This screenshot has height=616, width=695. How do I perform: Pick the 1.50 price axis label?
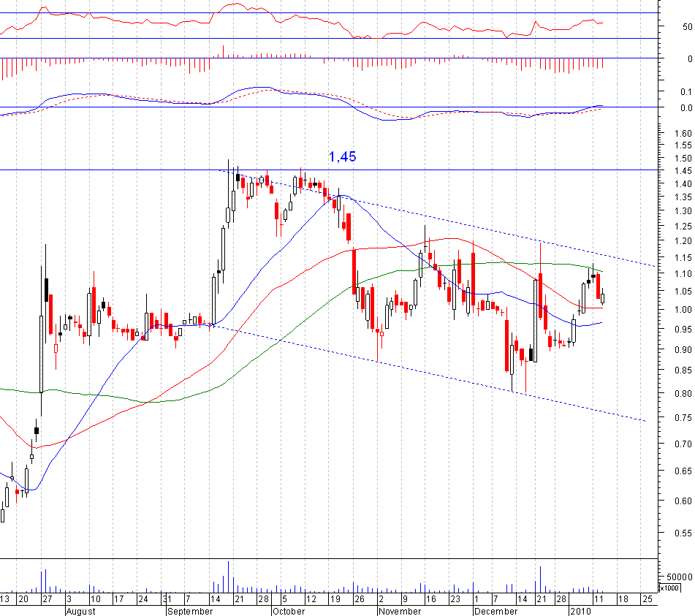(683, 159)
